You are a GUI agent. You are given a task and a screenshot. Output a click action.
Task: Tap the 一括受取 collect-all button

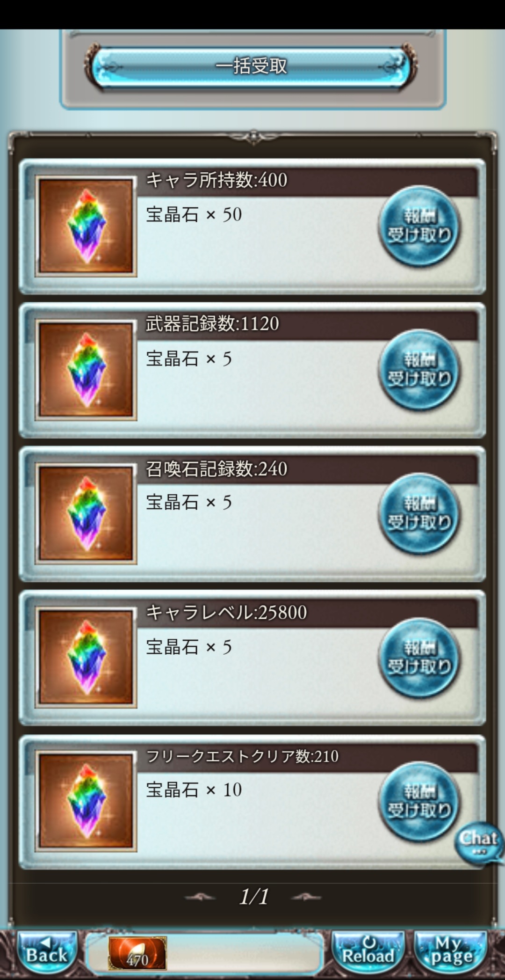coord(251,66)
